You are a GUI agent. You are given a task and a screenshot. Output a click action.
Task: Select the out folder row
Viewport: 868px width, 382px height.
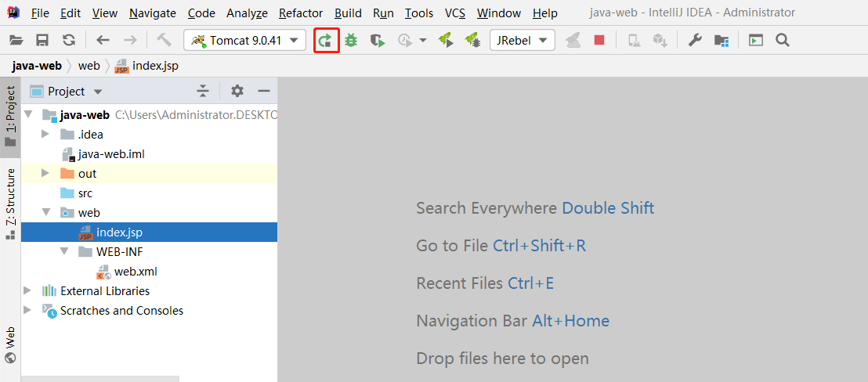(149, 174)
